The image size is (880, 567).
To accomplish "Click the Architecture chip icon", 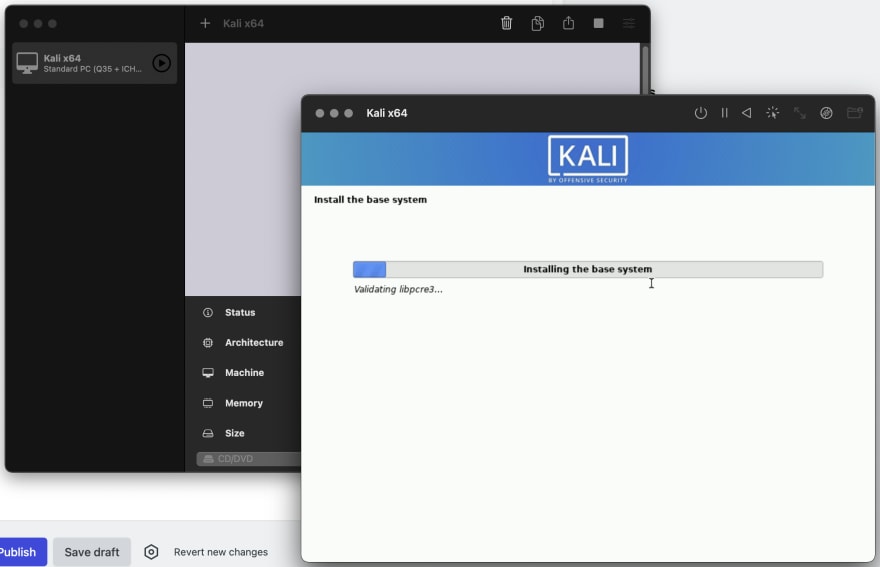I will coord(208,342).
